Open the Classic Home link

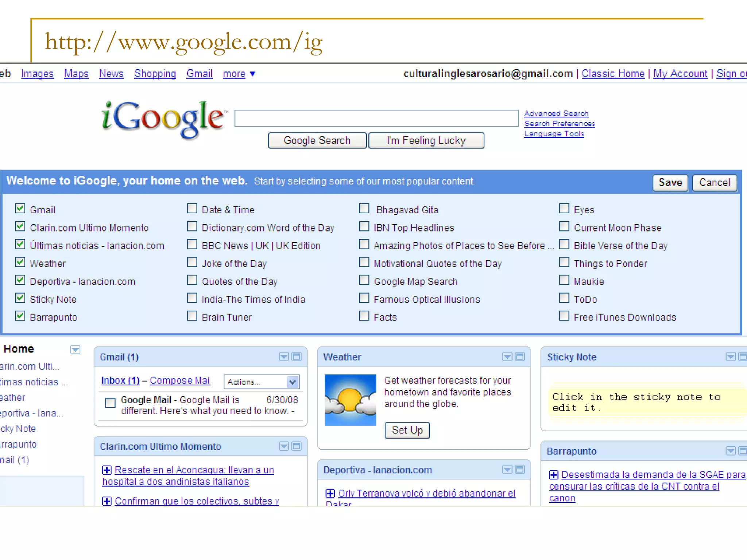click(x=613, y=74)
